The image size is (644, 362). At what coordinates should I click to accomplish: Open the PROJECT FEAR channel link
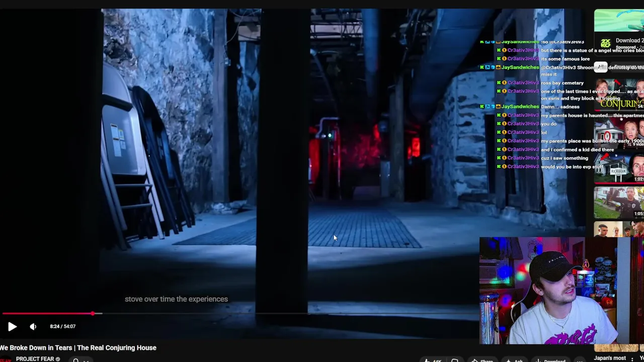[35, 359]
